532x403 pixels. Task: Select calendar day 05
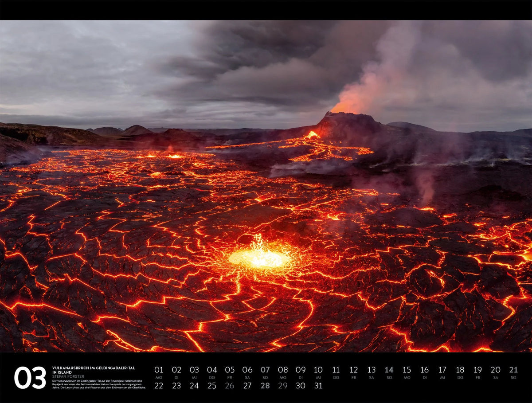230,370
